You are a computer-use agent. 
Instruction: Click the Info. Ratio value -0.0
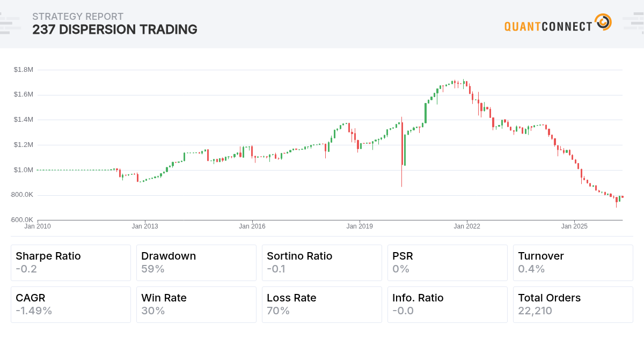coord(404,311)
